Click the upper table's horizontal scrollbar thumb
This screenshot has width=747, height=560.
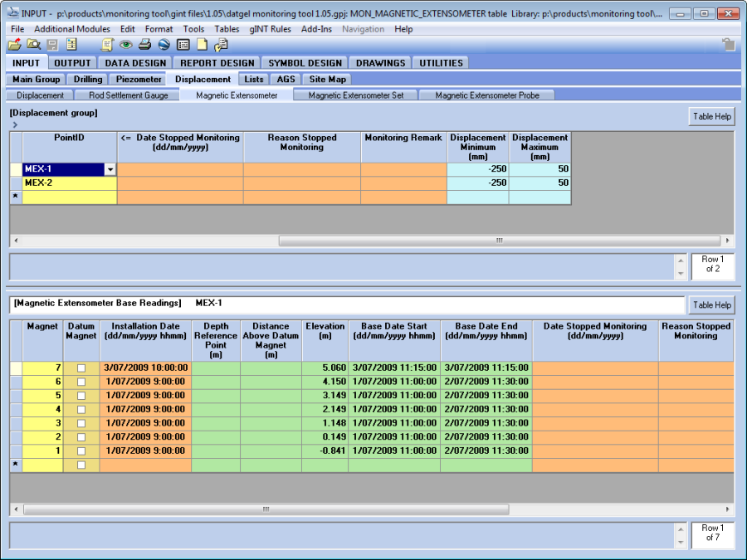click(498, 241)
